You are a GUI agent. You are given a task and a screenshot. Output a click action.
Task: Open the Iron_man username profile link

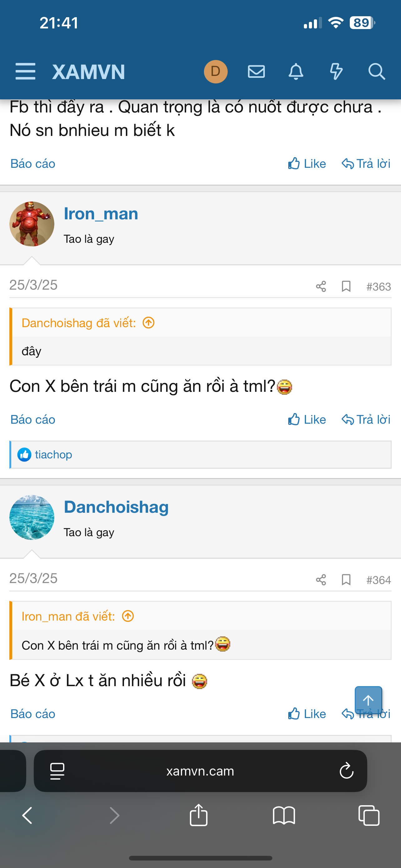point(101,214)
